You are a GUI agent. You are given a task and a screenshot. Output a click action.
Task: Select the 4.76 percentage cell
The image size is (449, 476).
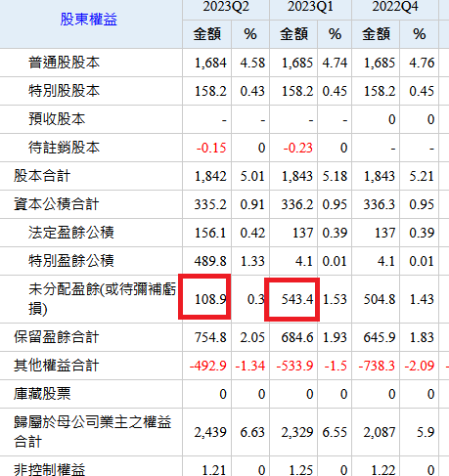coord(422,63)
